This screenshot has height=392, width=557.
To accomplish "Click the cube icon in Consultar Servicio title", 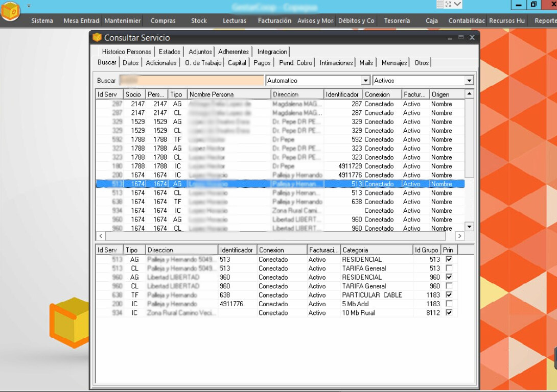I will (97, 38).
